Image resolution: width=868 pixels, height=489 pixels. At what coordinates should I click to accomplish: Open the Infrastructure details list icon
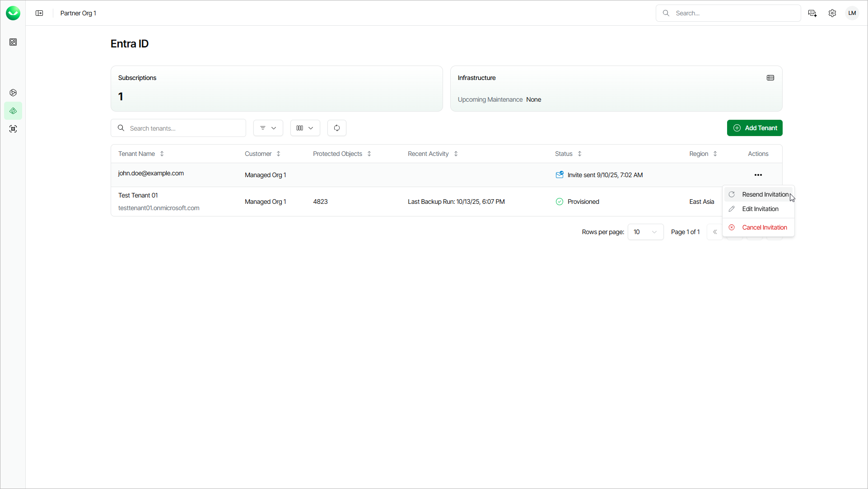coord(770,78)
